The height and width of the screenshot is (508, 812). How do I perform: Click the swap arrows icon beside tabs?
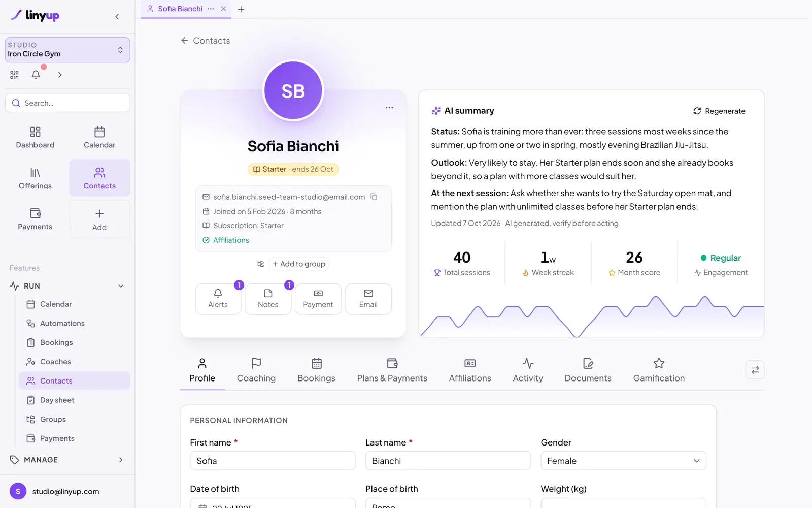tap(755, 370)
